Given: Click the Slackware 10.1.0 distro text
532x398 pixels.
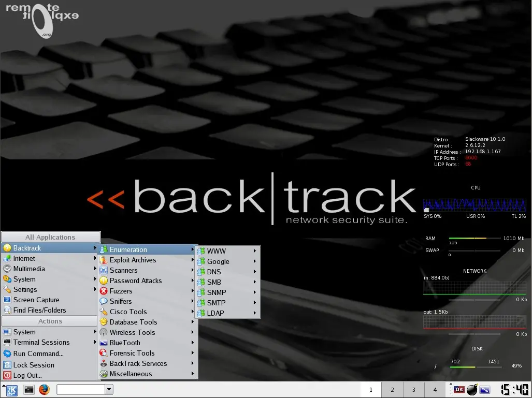Looking at the screenshot, I should (485, 139).
